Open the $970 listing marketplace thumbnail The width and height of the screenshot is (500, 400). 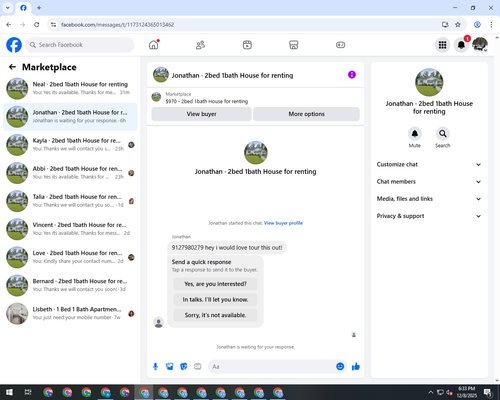point(156,97)
